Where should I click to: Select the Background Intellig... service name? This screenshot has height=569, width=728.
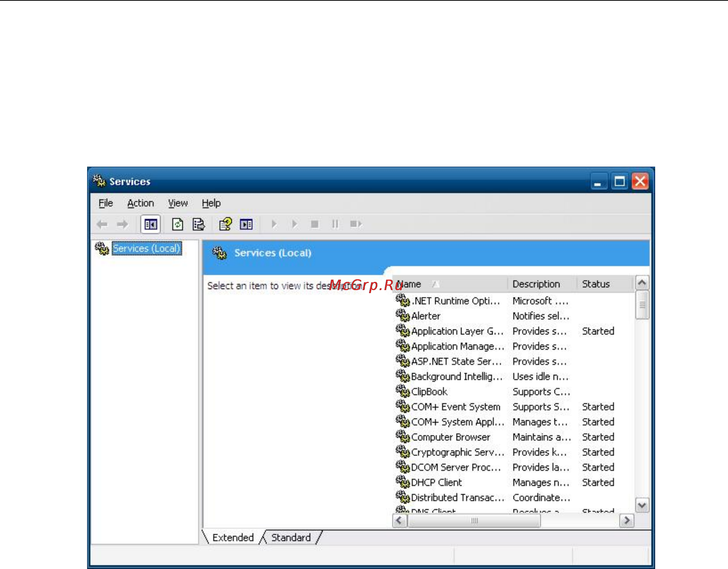(x=457, y=376)
